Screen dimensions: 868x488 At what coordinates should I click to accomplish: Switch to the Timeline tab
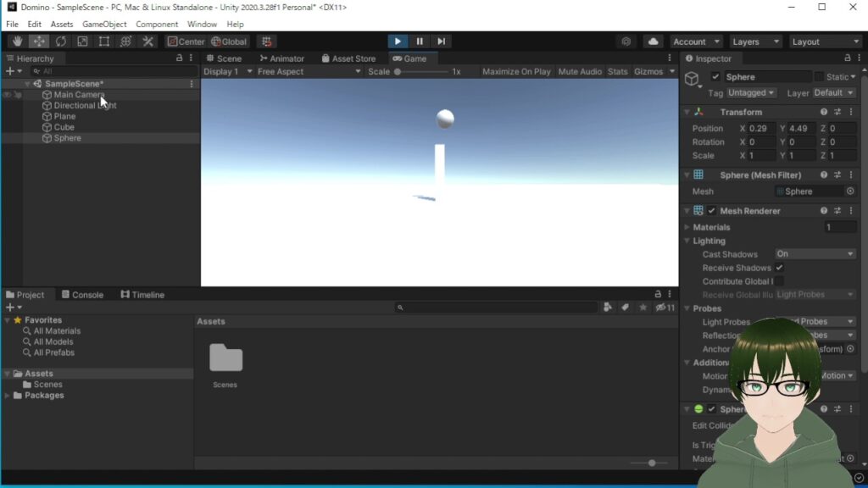tap(142, 294)
